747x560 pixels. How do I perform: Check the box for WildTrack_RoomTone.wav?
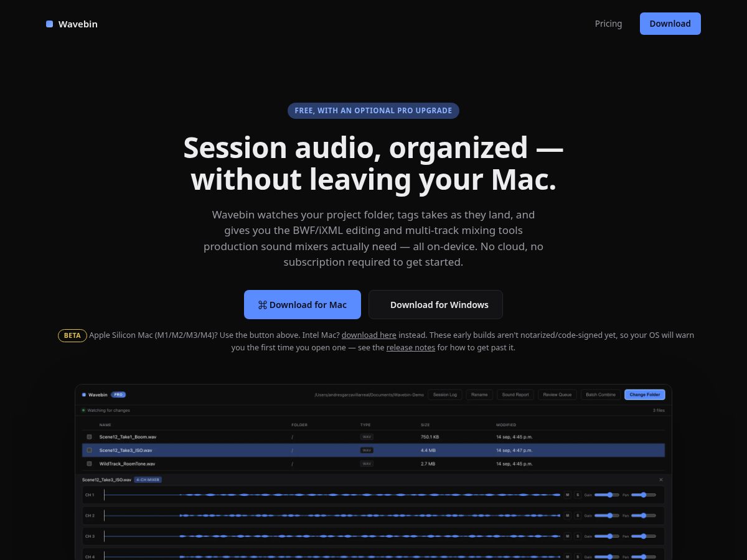[89, 464]
